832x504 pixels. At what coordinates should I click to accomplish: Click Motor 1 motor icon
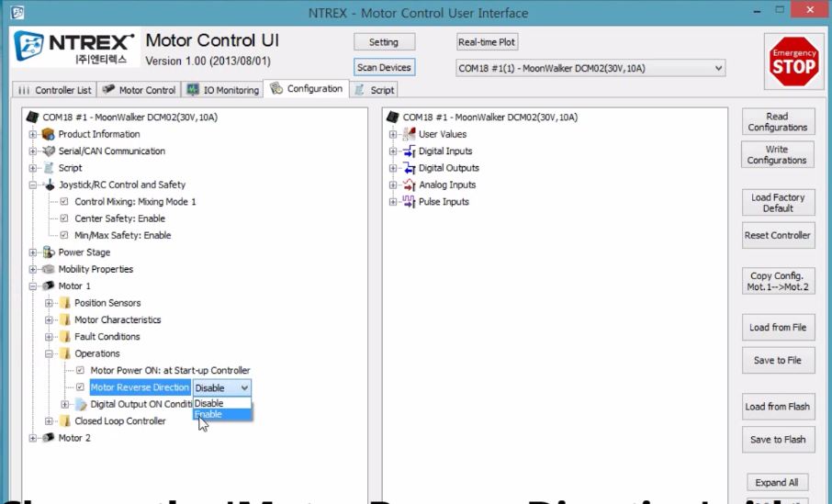click(x=49, y=286)
